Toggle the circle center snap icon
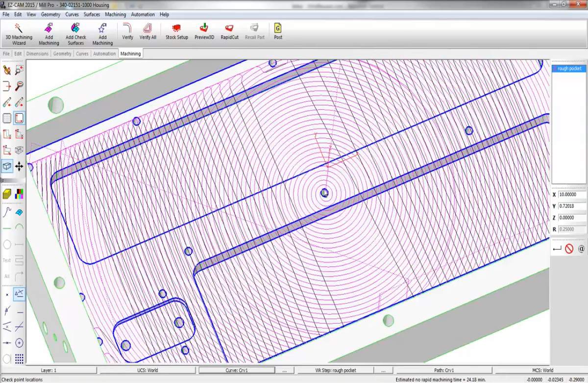 tap(19, 343)
